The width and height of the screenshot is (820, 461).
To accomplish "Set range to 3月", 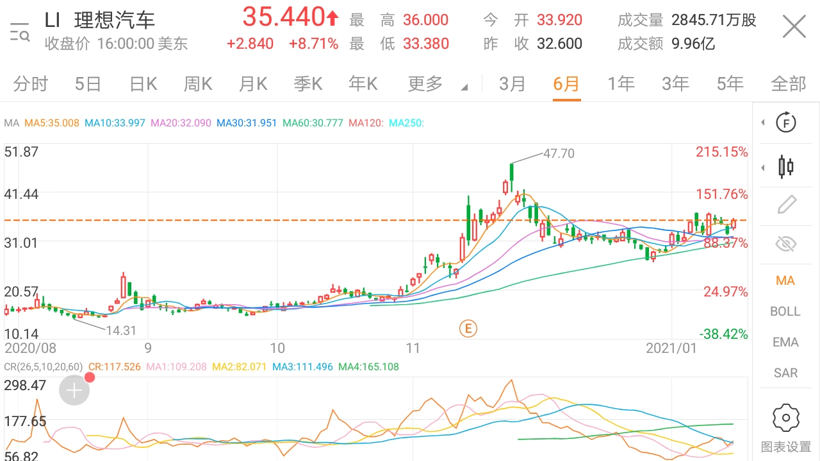I will point(512,84).
